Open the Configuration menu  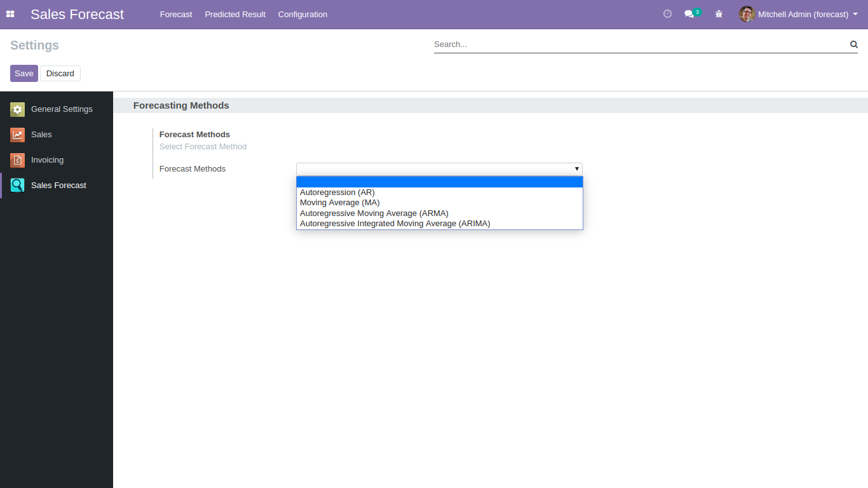tap(302, 14)
